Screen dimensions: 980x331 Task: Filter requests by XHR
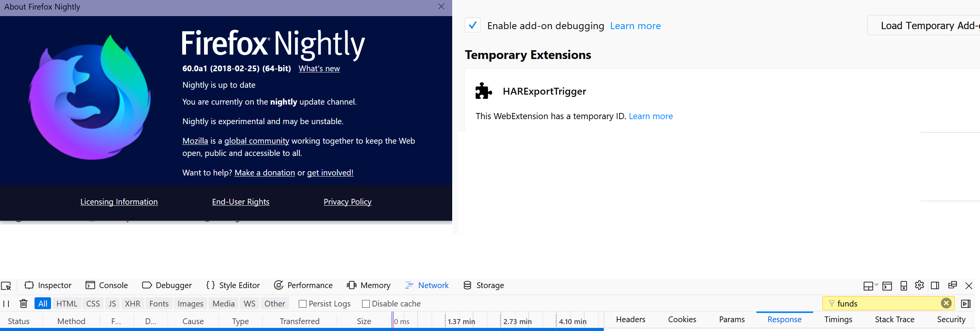[x=133, y=303]
